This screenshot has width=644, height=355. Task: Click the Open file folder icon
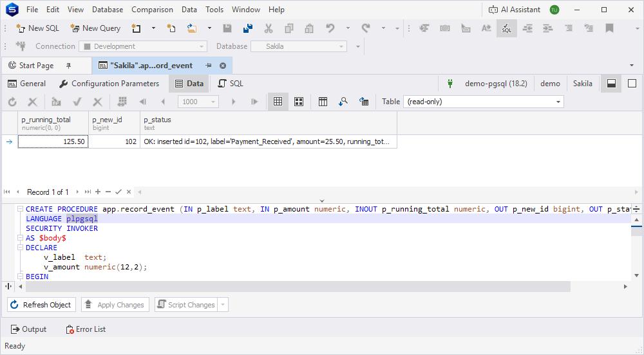[x=192, y=28]
